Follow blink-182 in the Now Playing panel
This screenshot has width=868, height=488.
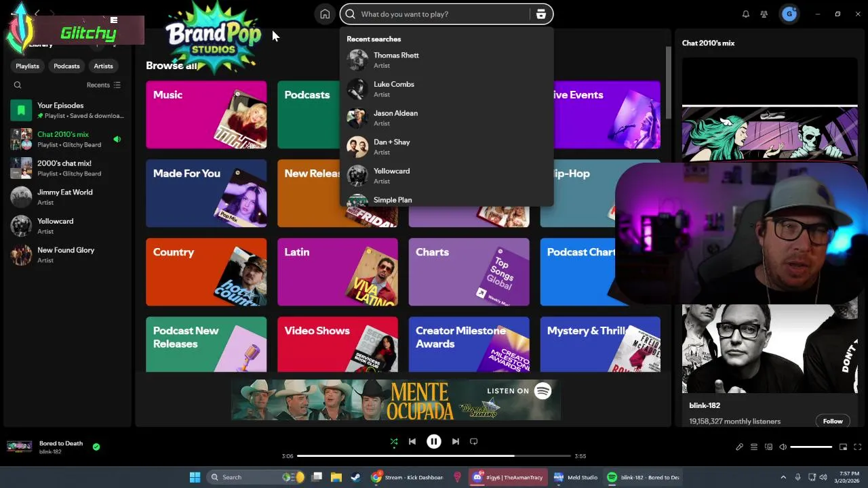833,421
